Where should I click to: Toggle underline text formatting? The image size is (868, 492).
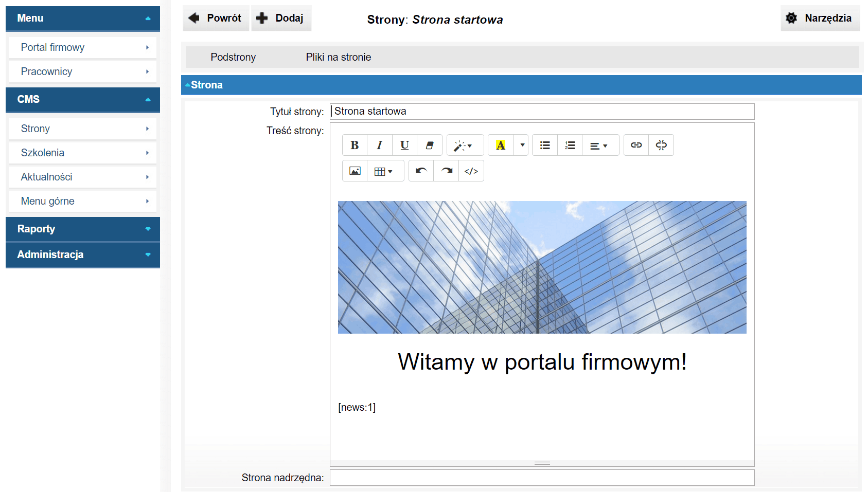coord(404,145)
